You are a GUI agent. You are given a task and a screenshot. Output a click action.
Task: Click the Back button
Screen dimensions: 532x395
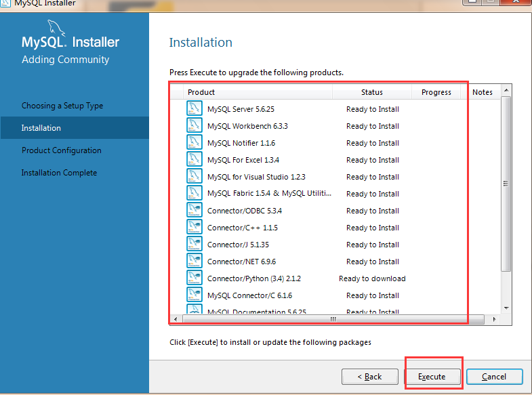(x=370, y=377)
